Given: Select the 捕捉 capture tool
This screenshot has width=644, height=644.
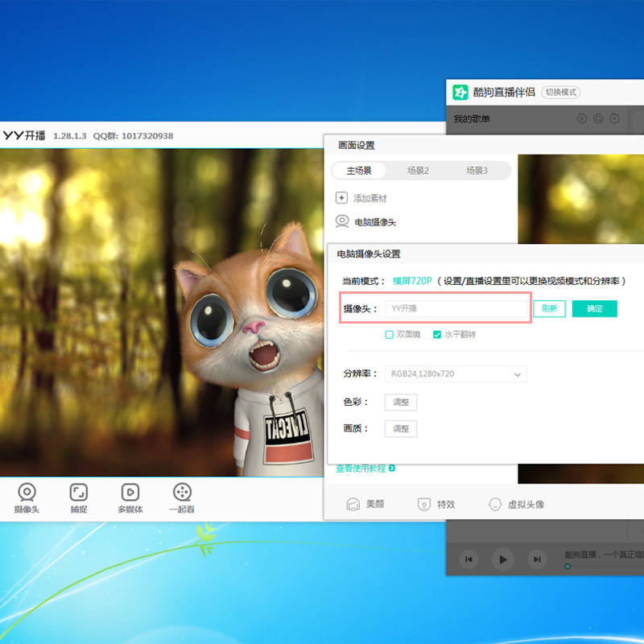Looking at the screenshot, I should tap(78, 497).
